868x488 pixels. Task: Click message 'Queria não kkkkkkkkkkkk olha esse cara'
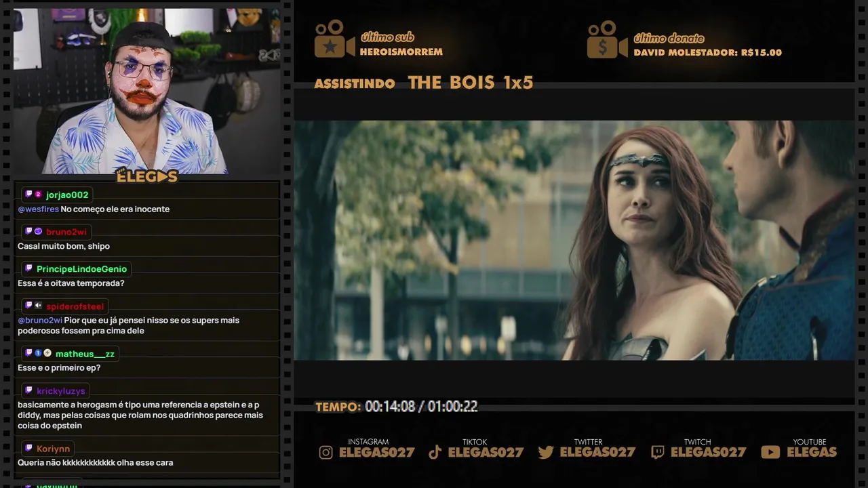96,463
